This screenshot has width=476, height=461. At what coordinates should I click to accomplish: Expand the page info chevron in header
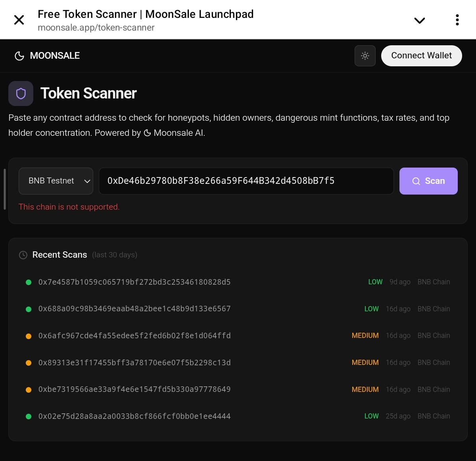420,21
